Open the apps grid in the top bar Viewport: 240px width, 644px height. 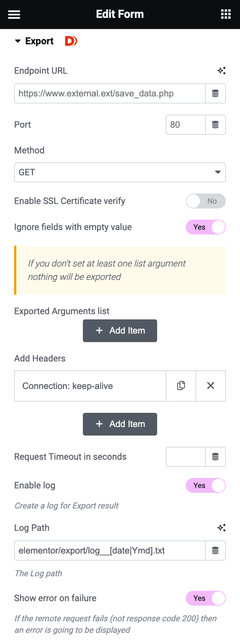tap(225, 14)
